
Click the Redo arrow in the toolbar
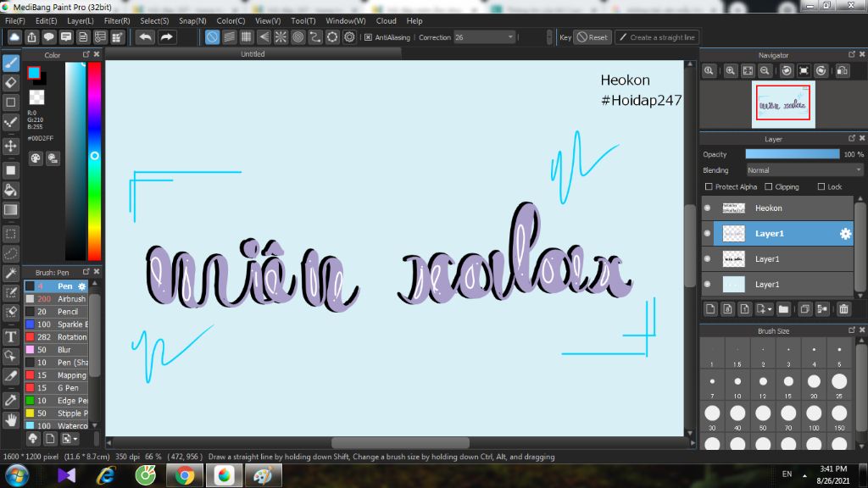click(166, 37)
